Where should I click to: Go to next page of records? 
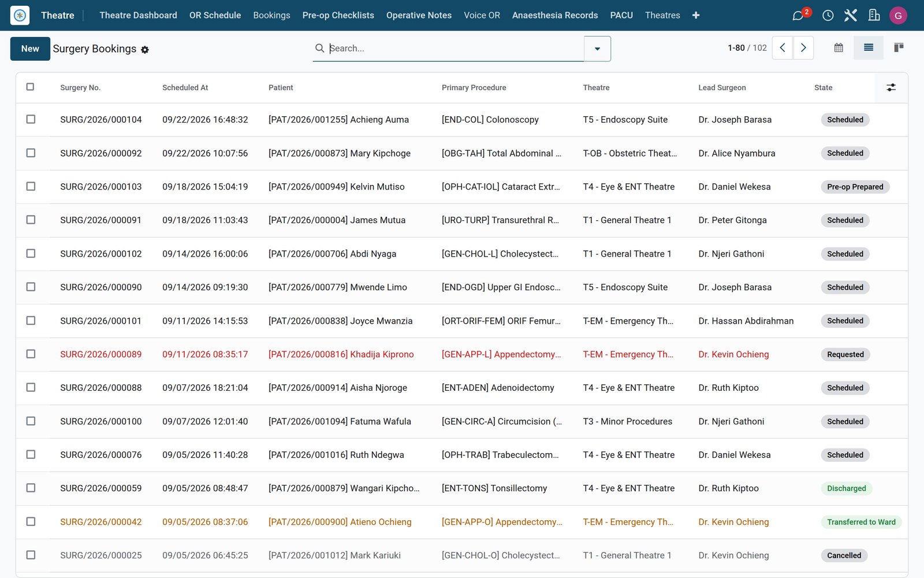point(803,48)
